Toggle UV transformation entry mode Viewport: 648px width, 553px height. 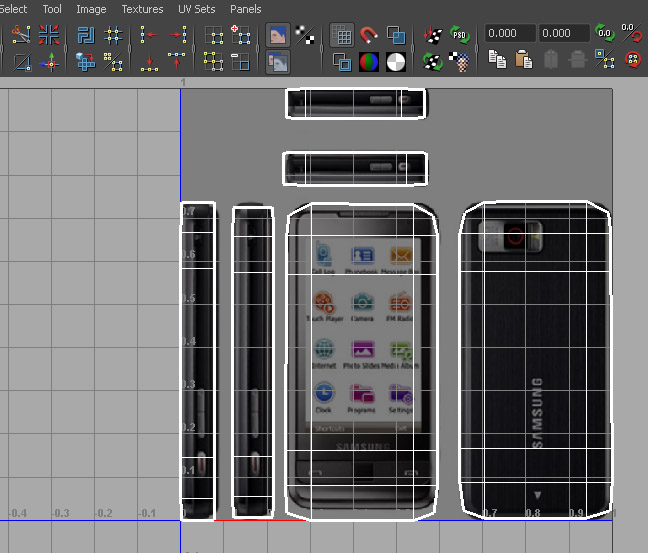coord(631,33)
